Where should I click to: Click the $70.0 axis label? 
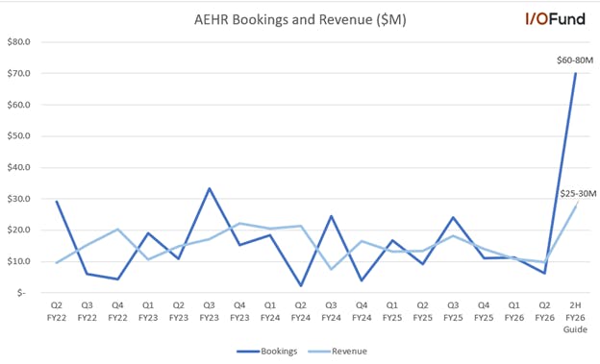click(19, 73)
